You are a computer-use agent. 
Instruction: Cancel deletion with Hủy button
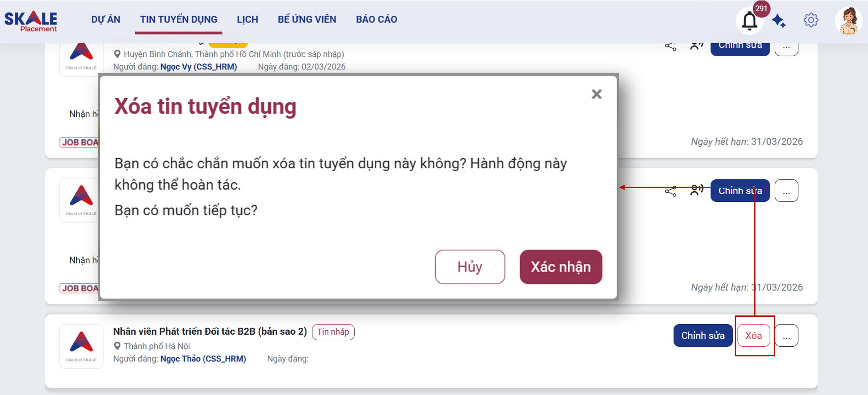click(x=470, y=267)
